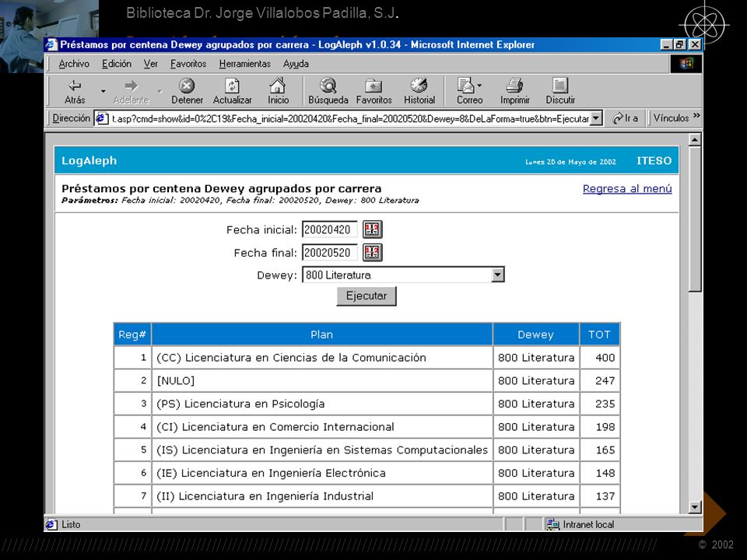Click the Ir a go button
This screenshot has height=560, width=747.
[626, 118]
